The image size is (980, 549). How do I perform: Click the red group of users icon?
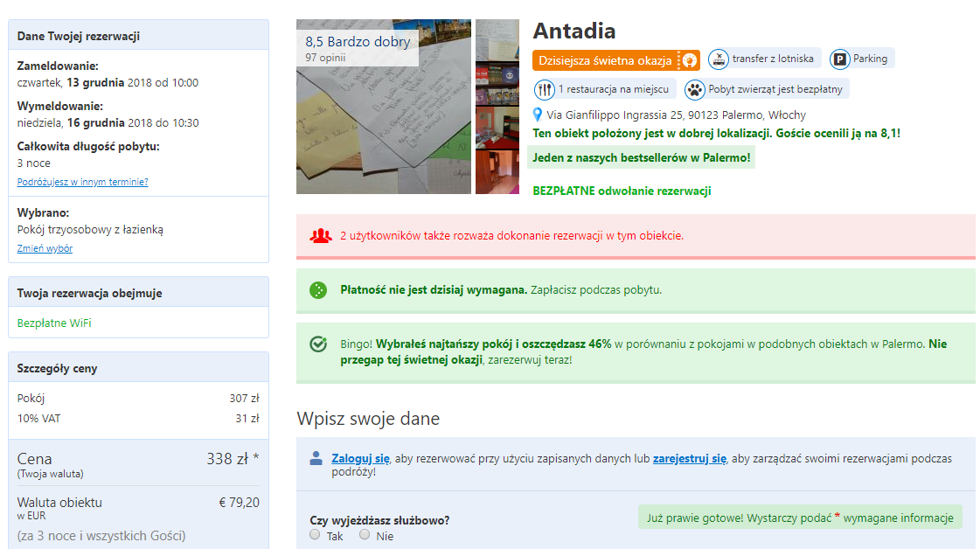click(321, 236)
